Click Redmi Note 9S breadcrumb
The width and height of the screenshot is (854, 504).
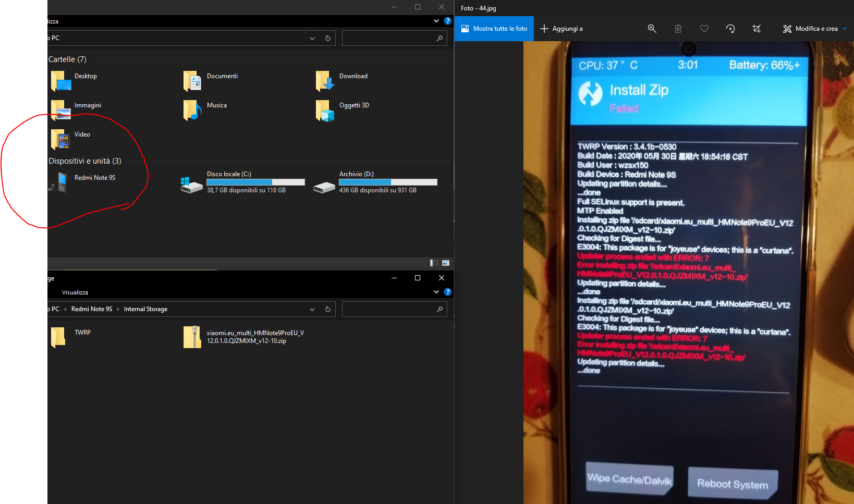92,309
